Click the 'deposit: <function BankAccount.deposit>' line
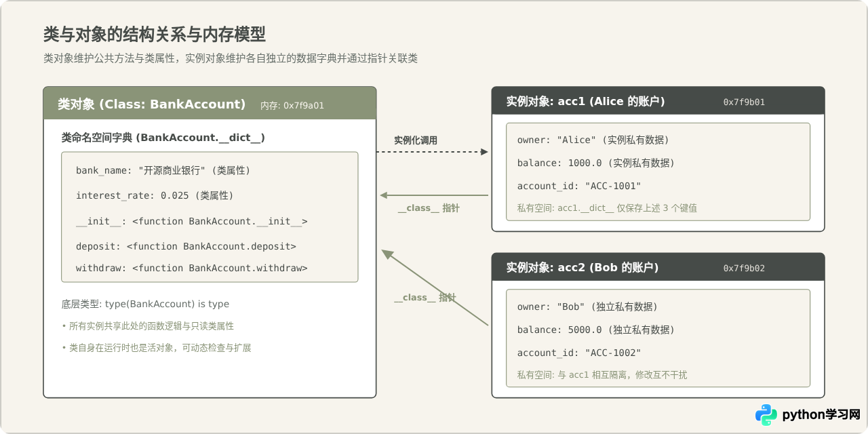Screen dimensions: 868x434 (x=186, y=246)
